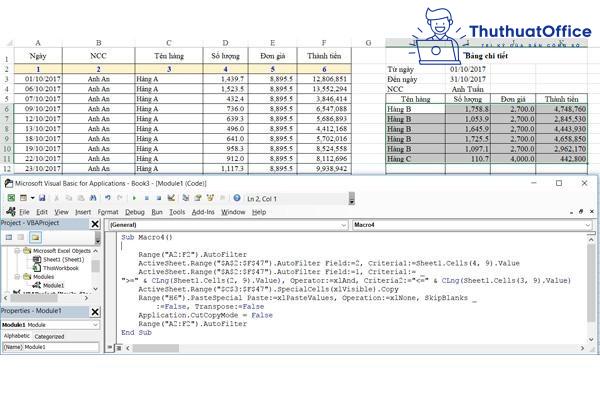Switch to Procedure View button below code
Image resolution: width=600 pixels, height=400 pixels.
[110, 348]
